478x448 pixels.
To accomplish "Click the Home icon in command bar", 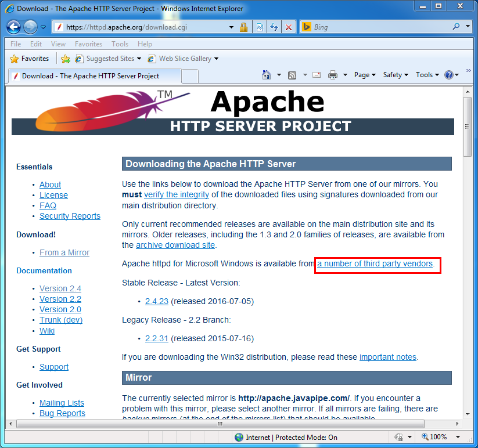I will tap(267, 75).
